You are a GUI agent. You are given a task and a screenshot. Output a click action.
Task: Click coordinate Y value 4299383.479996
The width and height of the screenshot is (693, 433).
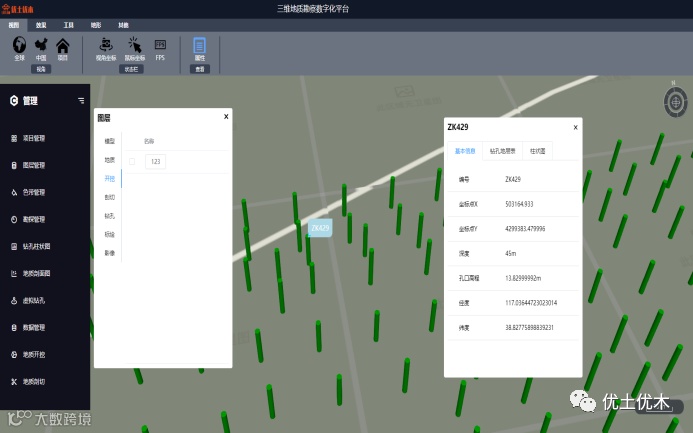coord(525,229)
